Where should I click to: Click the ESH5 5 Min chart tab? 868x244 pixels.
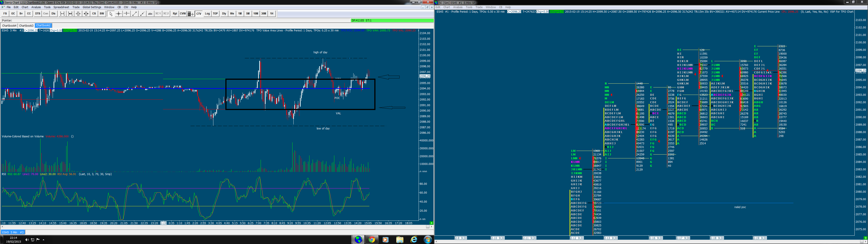[13, 232]
